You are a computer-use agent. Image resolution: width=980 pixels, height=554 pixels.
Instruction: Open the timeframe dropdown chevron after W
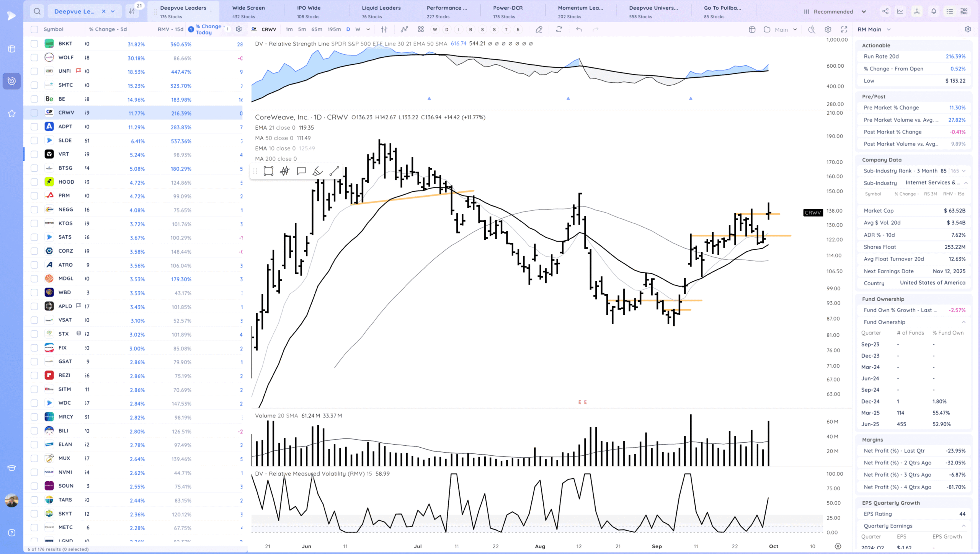point(368,29)
